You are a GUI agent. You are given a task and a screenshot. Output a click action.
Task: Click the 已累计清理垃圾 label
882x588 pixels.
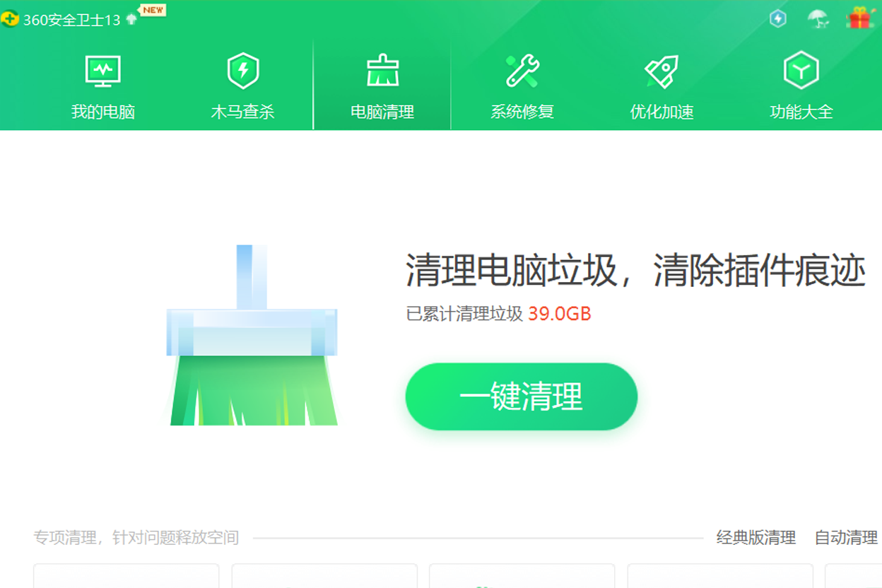(464, 314)
